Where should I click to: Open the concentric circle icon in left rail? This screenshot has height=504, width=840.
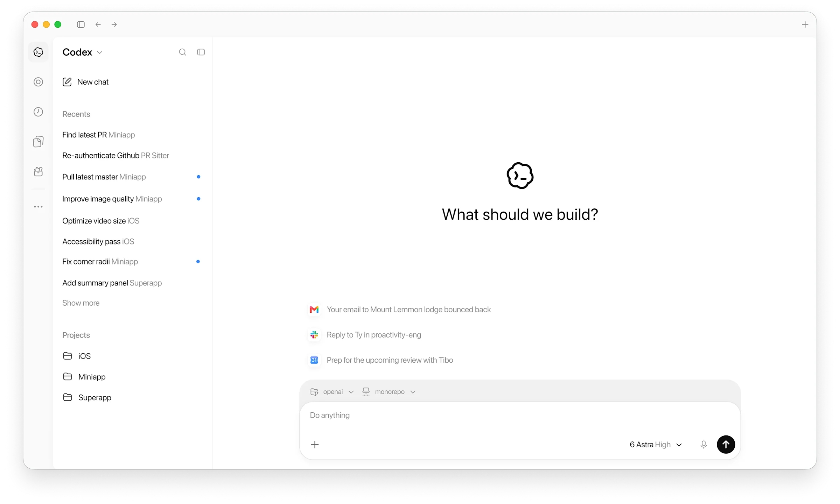pyautogui.click(x=38, y=82)
